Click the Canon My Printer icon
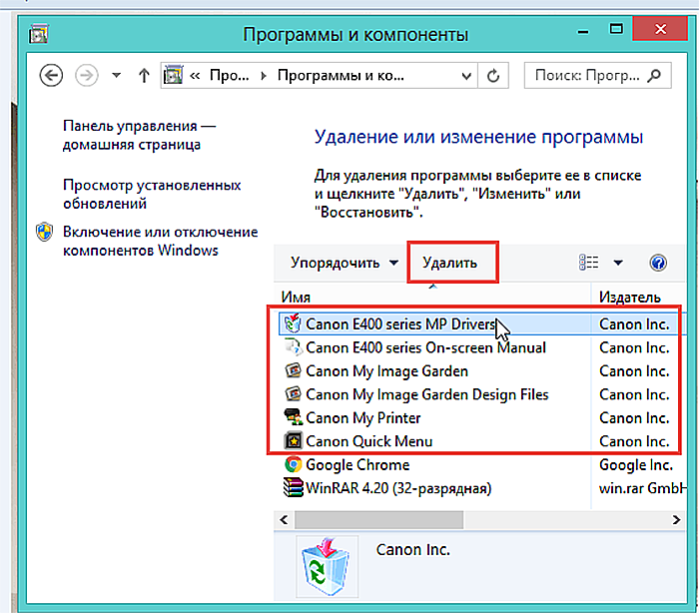Image resolution: width=699 pixels, height=613 pixels. 293,417
